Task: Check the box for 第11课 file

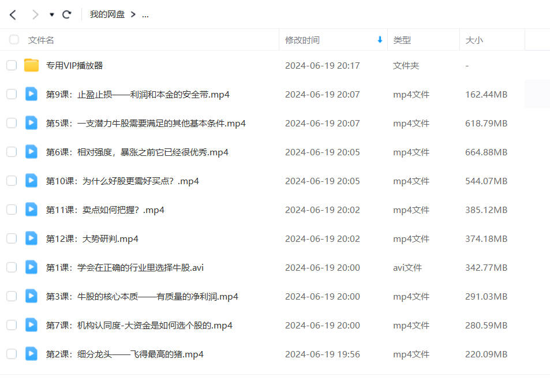Action: [12, 210]
